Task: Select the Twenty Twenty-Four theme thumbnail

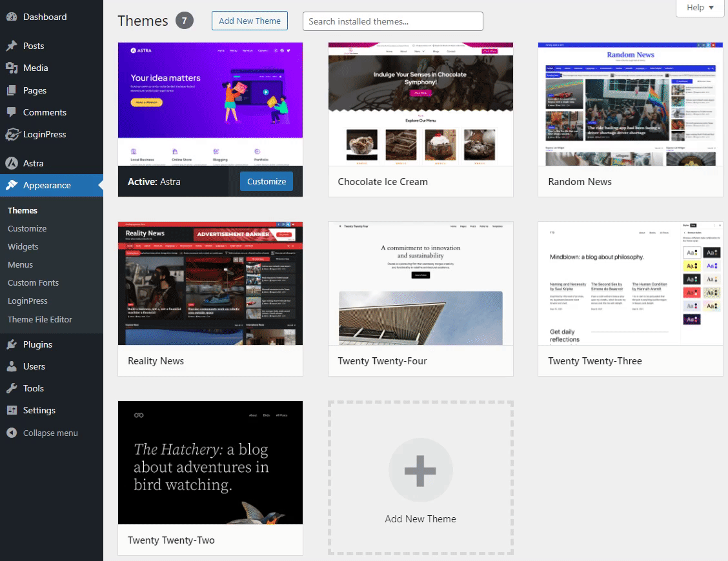Action: 421,283
